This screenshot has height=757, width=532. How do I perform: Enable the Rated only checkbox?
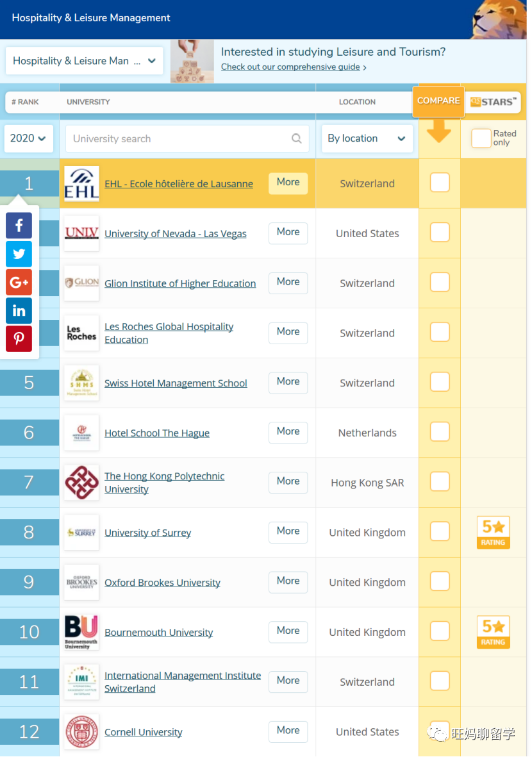481,138
